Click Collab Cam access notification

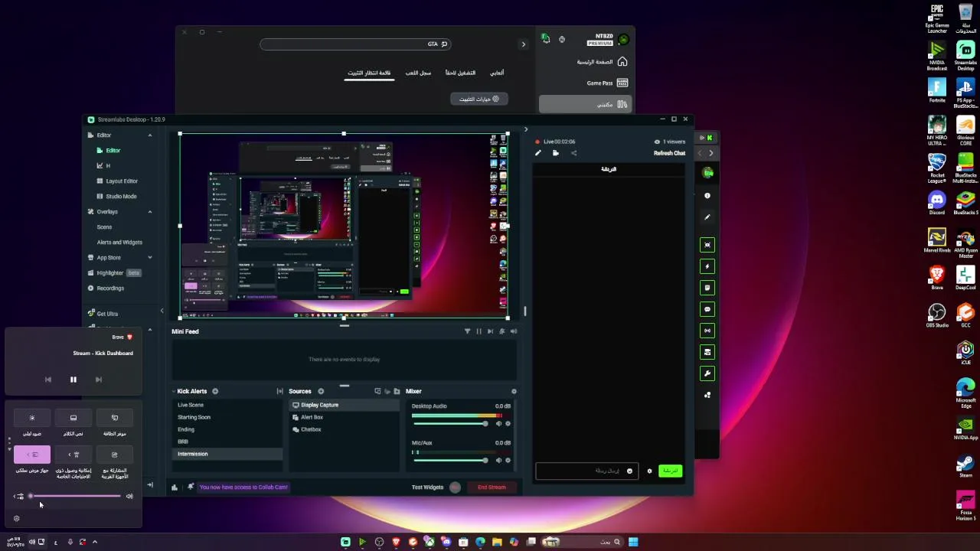pyautogui.click(x=243, y=487)
